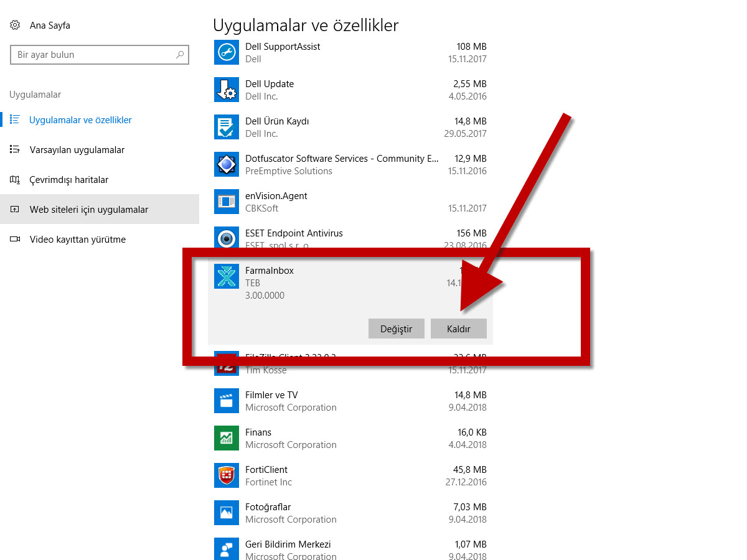Click the Dotfuscator Software Services icon
The width and height of the screenshot is (747, 560).
click(227, 164)
